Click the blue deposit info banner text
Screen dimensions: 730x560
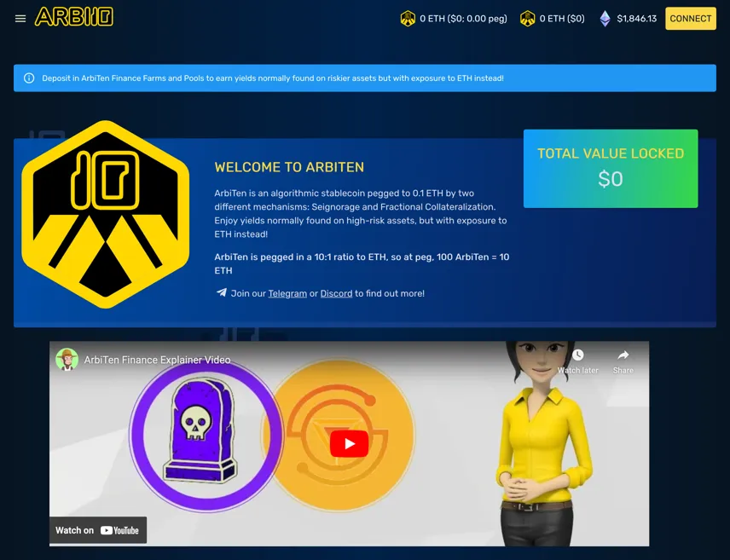pyautogui.click(x=273, y=78)
